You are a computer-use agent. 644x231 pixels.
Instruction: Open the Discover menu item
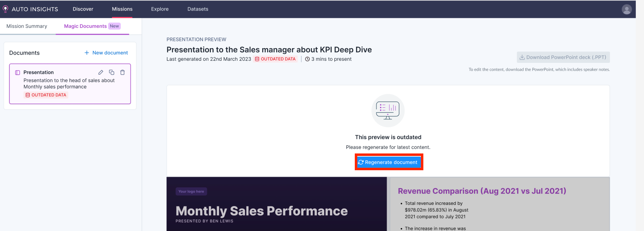(83, 9)
